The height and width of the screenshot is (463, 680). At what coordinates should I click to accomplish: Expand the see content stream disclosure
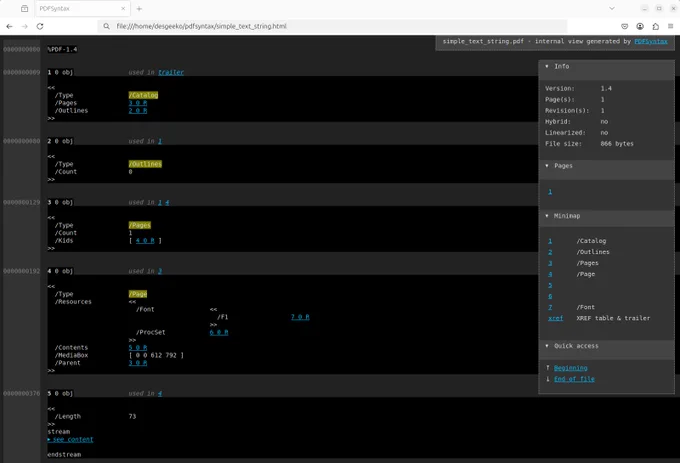coord(70,440)
